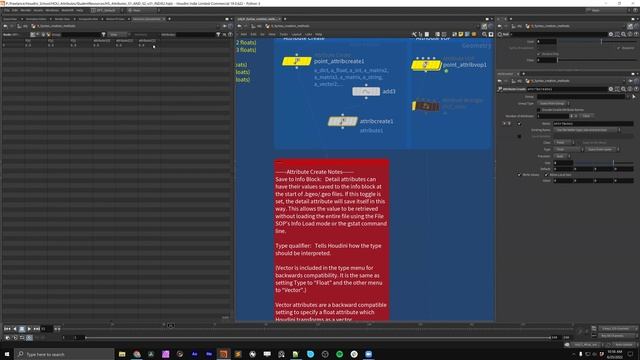This screenshot has height=360, width=640.
Task: Open the Group Type dropdown
Action: [x=554, y=103]
